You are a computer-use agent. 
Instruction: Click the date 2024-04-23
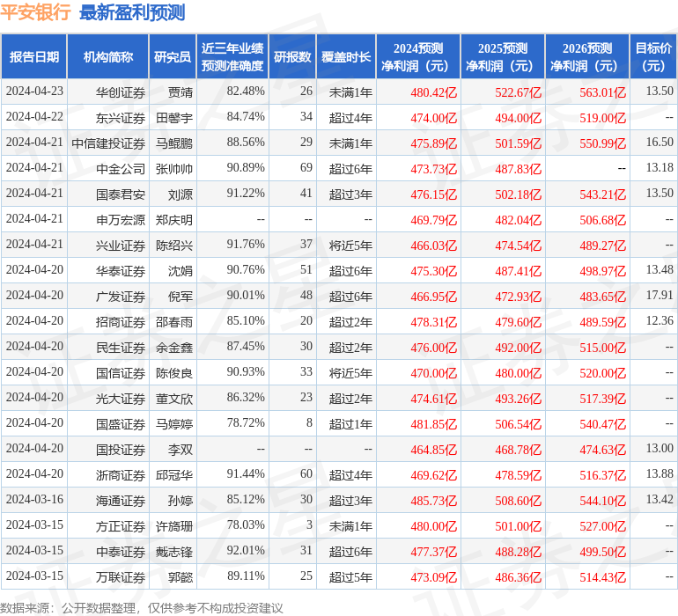pyautogui.click(x=34, y=92)
